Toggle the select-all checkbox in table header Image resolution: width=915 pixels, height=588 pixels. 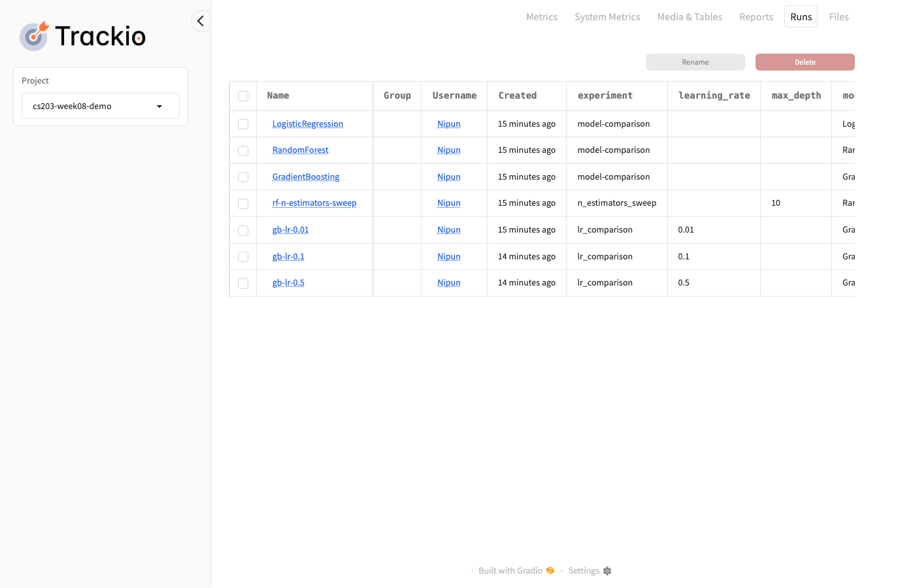(x=243, y=96)
